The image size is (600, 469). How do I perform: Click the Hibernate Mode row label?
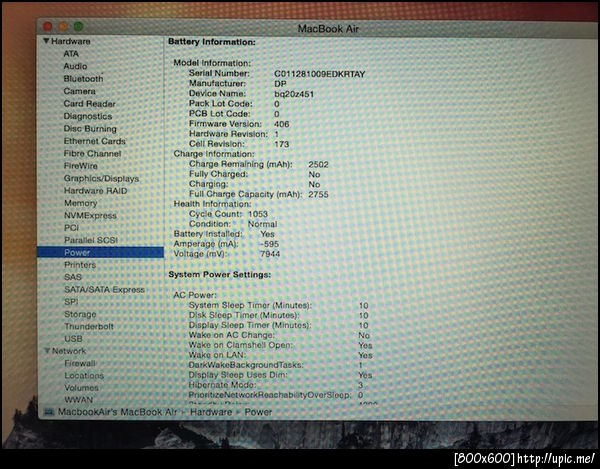pyautogui.click(x=222, y=385)
